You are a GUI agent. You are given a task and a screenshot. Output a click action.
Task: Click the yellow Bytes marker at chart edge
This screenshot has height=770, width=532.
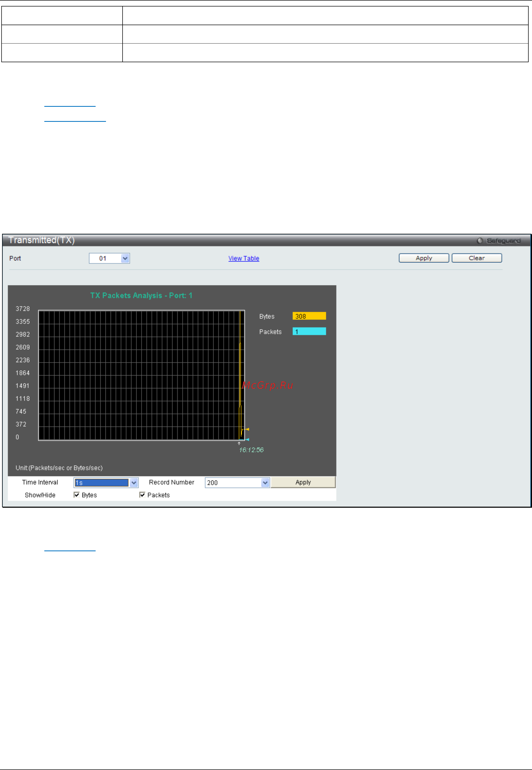click(247, 429)
